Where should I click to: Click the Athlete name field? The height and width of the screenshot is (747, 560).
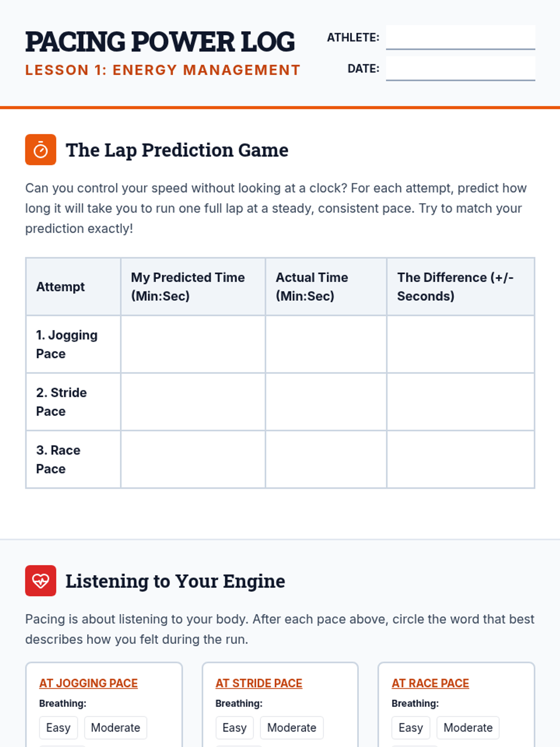point(460,37)
